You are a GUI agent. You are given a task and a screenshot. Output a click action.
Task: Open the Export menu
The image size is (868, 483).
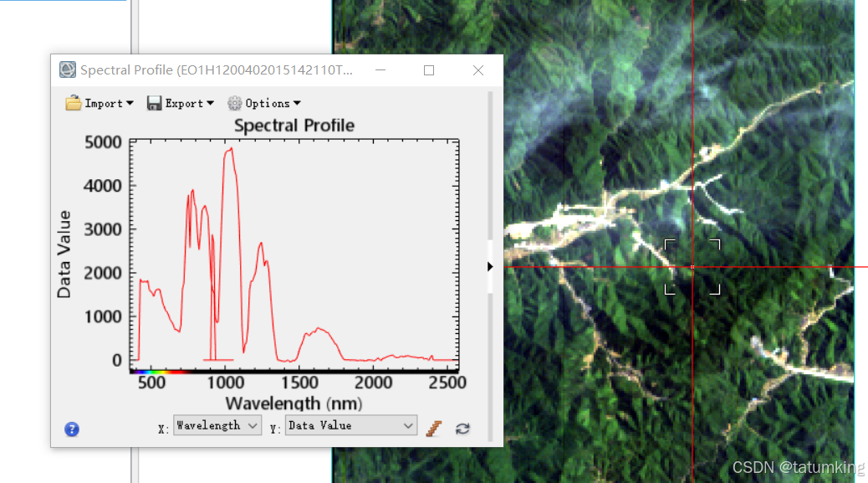click(x=181, y=103)
